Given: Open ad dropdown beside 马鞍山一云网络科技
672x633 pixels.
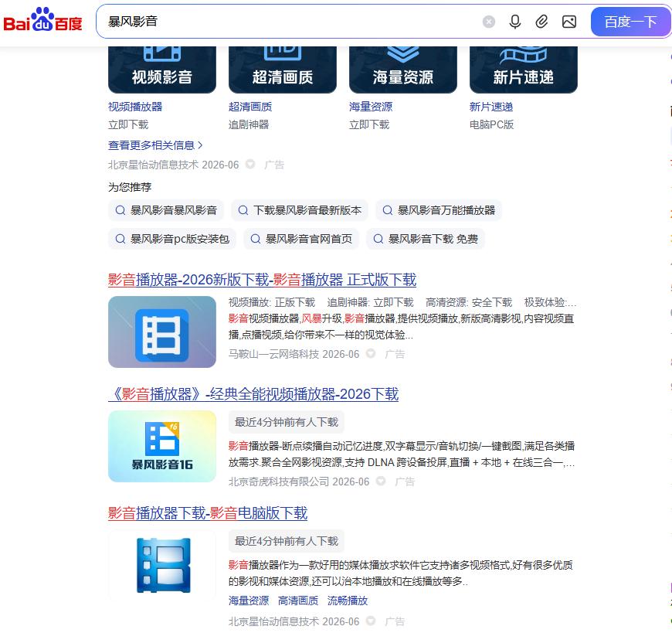Looking at the screenshot, I should [371, 353].
